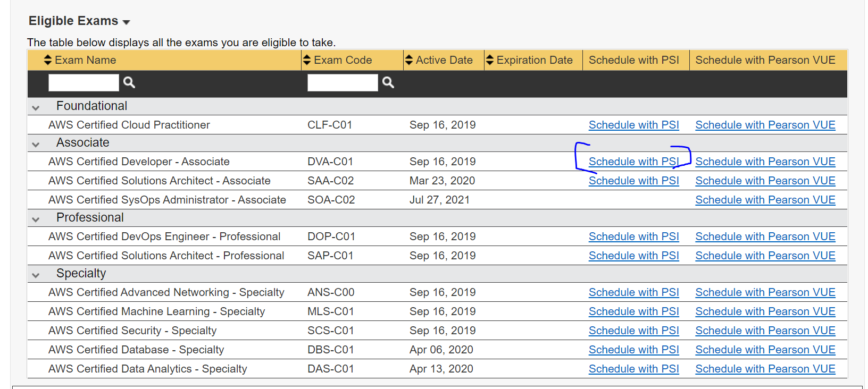Select the AWS Certified Database - Specialty name
The width and height of the screenshot is (868, 389).
(x=136, y=350)
